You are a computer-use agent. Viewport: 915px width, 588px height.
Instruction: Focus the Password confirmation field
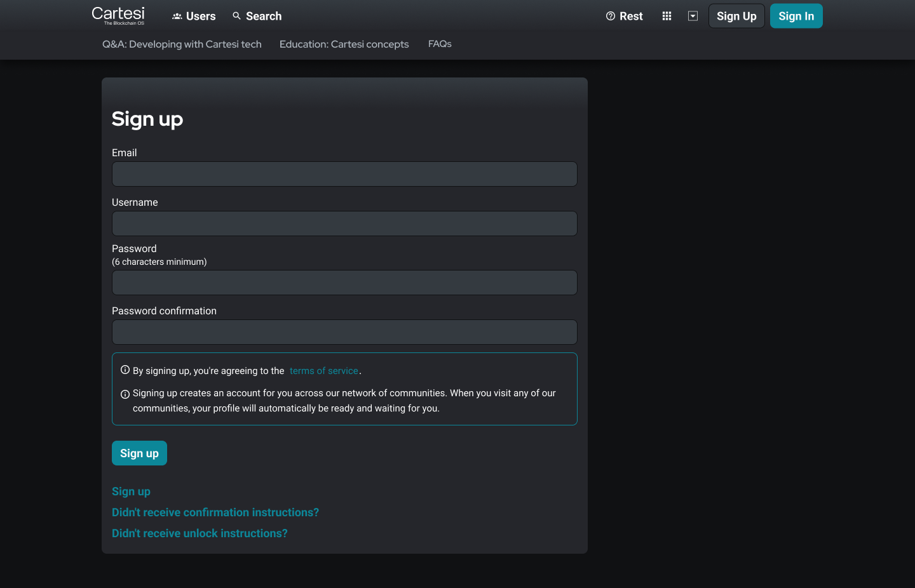point(344,332)
